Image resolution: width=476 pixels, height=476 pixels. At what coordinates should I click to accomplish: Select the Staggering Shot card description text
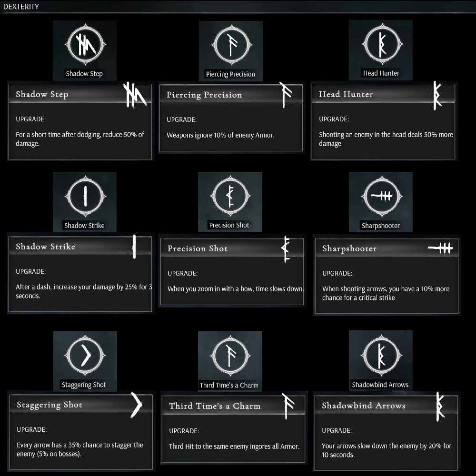coord(79,449)
